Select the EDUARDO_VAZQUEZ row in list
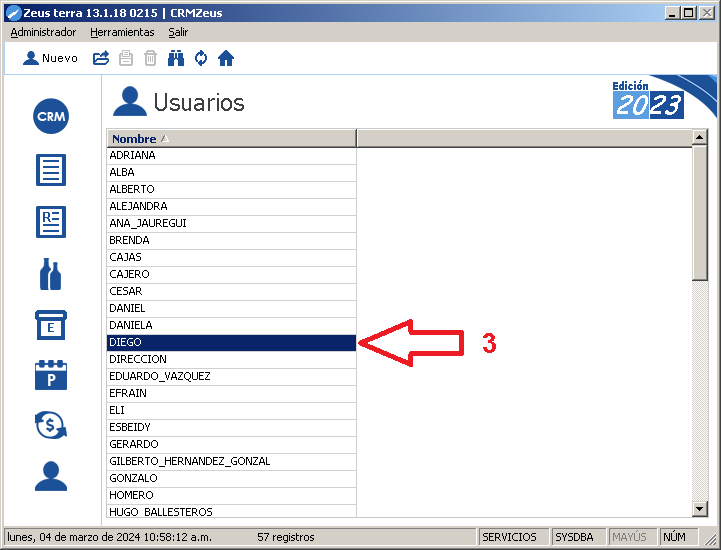 [x=231, y=376]
